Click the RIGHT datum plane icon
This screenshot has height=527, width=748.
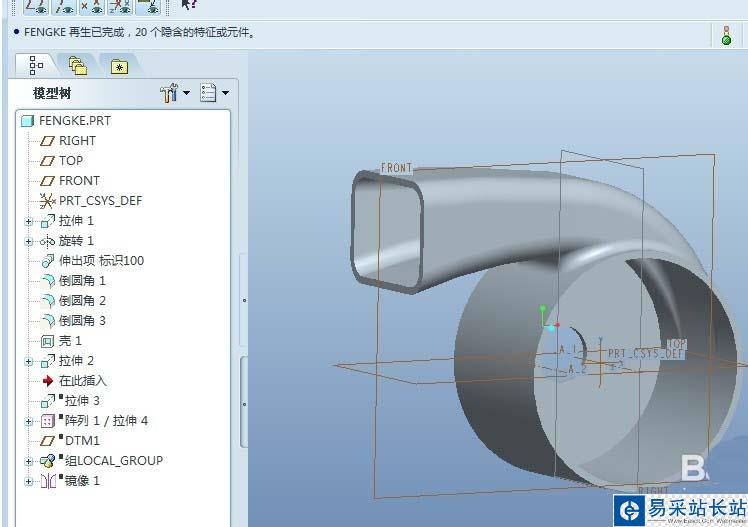click(x=47, y=141)
